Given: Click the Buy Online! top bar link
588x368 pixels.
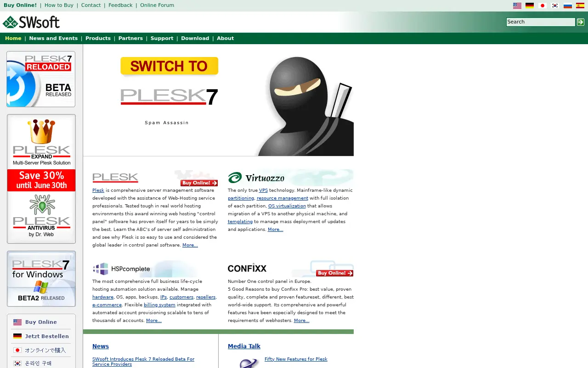Looking at the screenshot, I should click(20, 6).
